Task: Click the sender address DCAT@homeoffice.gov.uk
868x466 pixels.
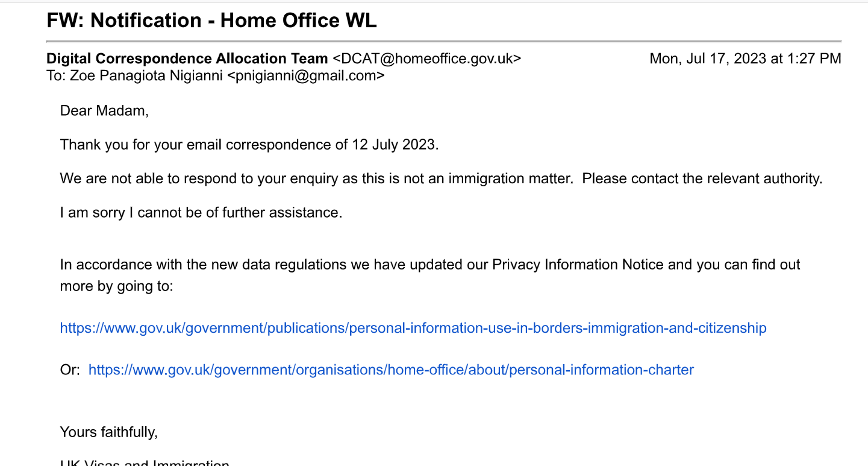Action: (427, 58)
